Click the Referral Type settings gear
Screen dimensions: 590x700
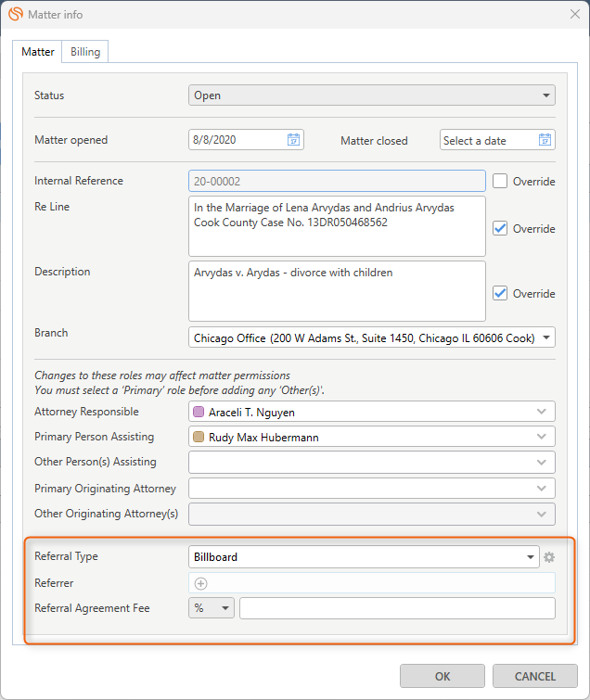click(x=549, y=557)
